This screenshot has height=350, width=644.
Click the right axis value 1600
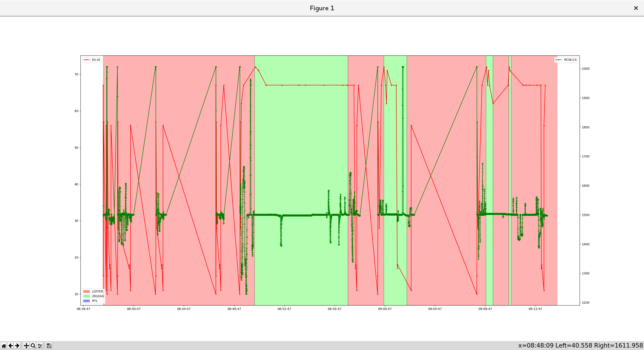pyautogui.click(x=585, y=186)
